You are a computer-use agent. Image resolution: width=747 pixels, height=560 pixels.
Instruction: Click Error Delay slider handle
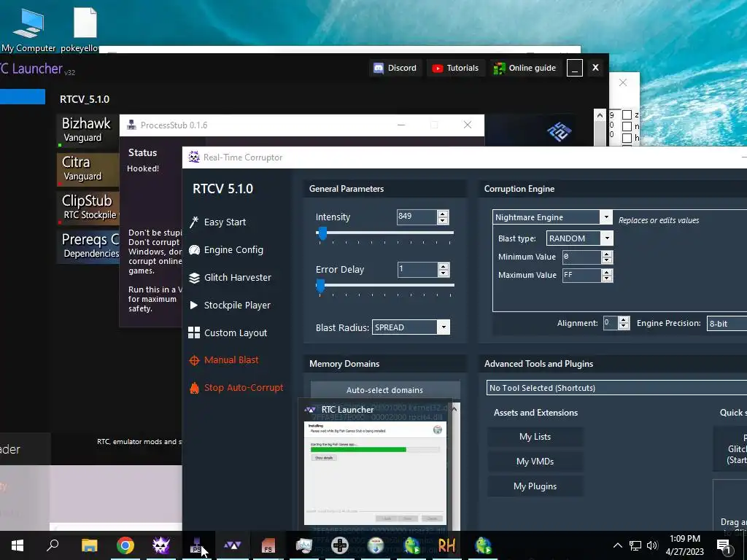[321, 286]
